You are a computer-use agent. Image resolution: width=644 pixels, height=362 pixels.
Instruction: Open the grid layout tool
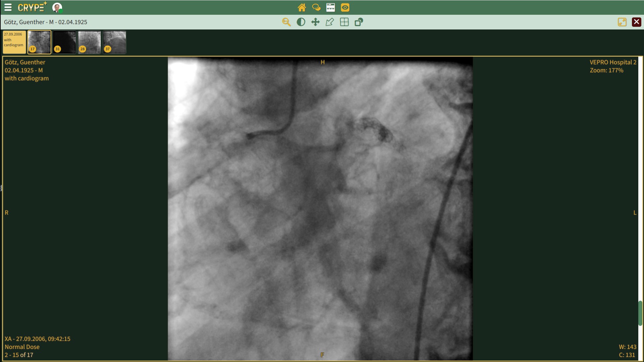pos(344,22)
